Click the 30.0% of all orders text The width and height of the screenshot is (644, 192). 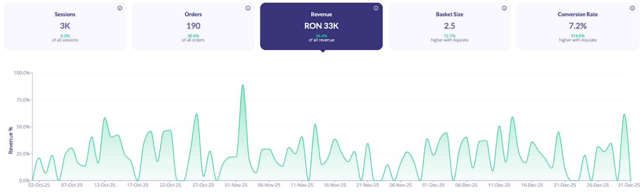click(193, 38)
